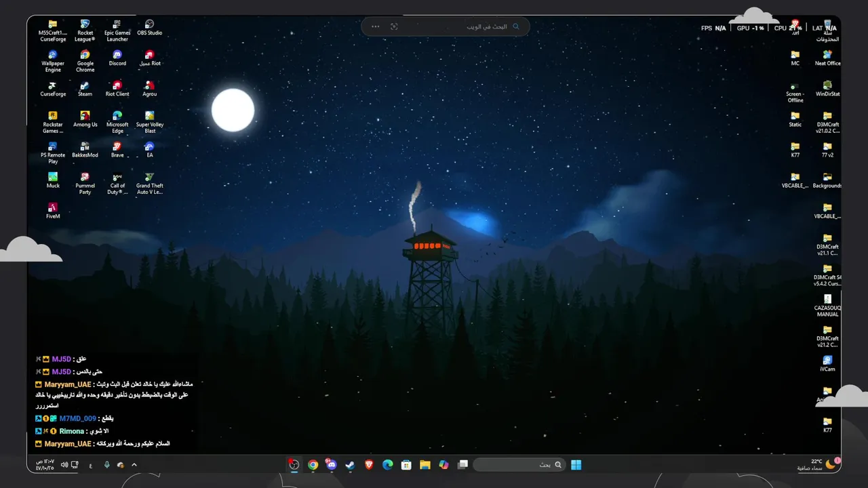The height and width of the screenshot is (488, 868).
Task: Open the Discord desktop shortcut
Action: [x=117, y=58]
